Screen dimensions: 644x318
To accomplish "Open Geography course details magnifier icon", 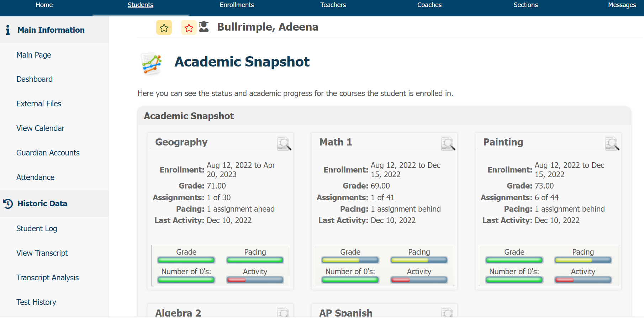I will point(284,143).
